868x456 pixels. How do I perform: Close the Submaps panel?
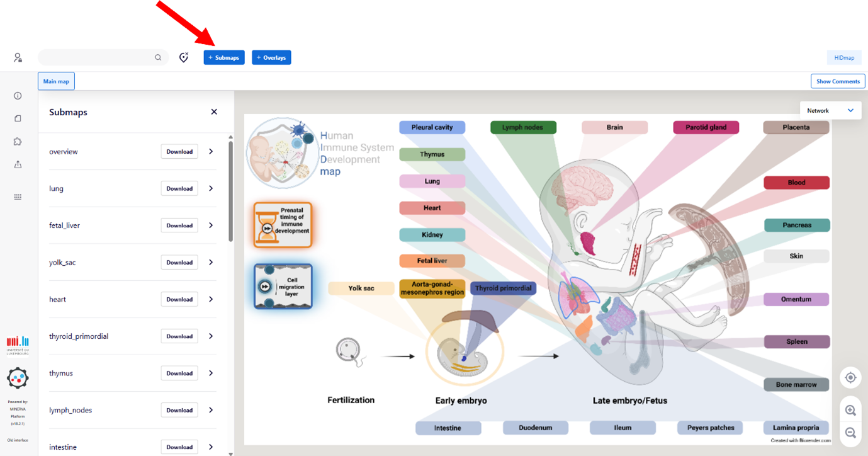point(214,111)
